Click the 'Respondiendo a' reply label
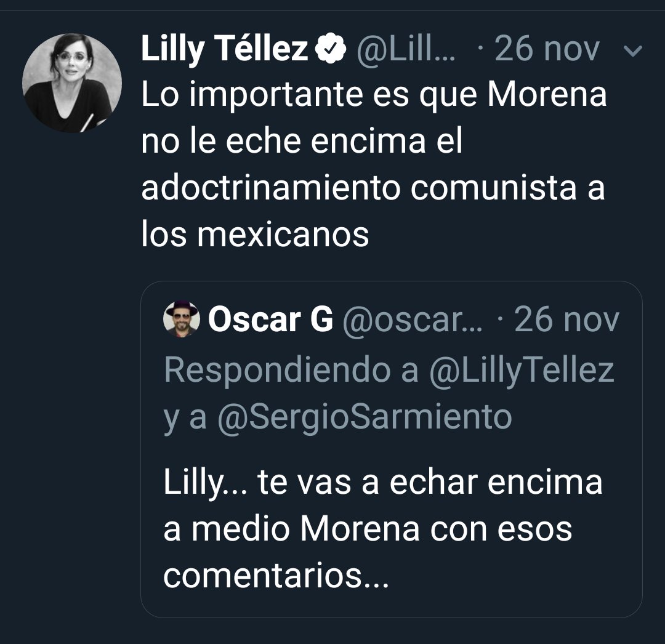665x644 pixels. (291, 370)
